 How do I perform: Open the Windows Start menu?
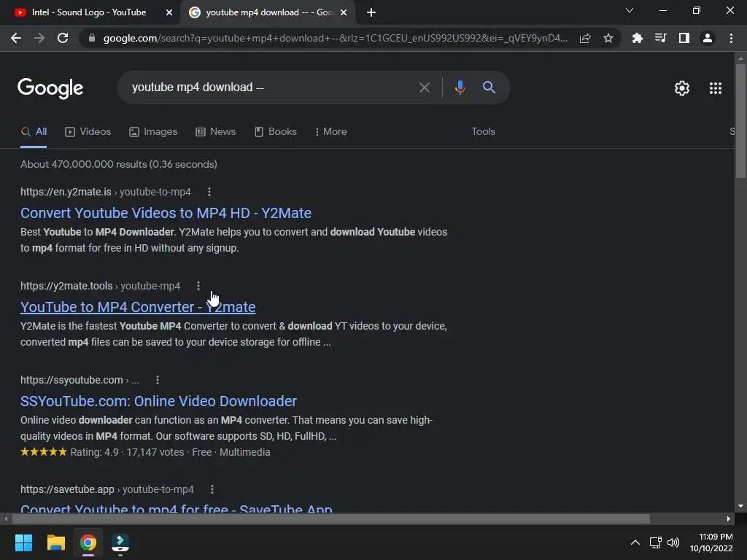point(23,542)
